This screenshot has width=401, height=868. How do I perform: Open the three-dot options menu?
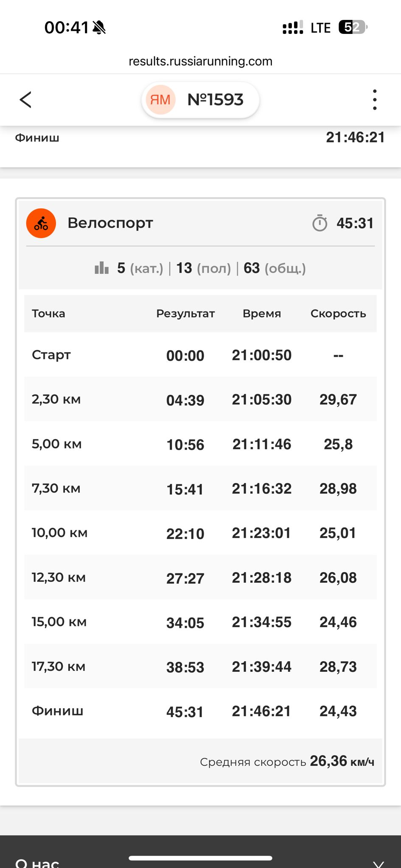374,100
